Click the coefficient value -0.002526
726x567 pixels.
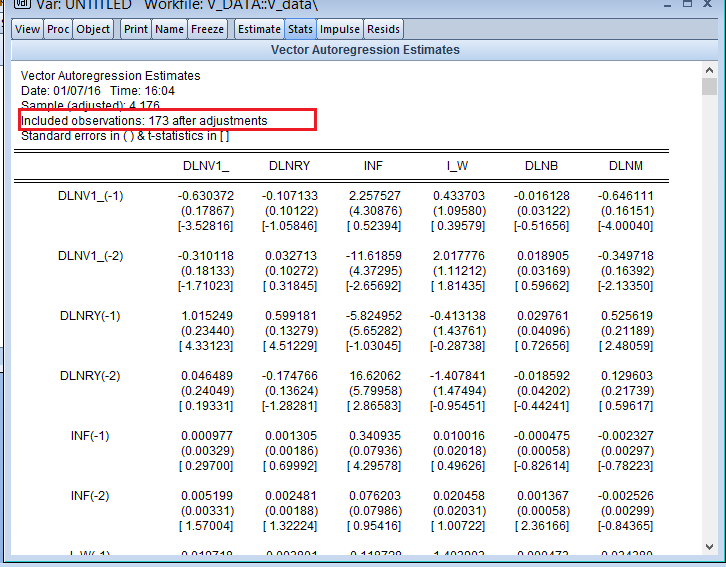click(x=625, y=496)
